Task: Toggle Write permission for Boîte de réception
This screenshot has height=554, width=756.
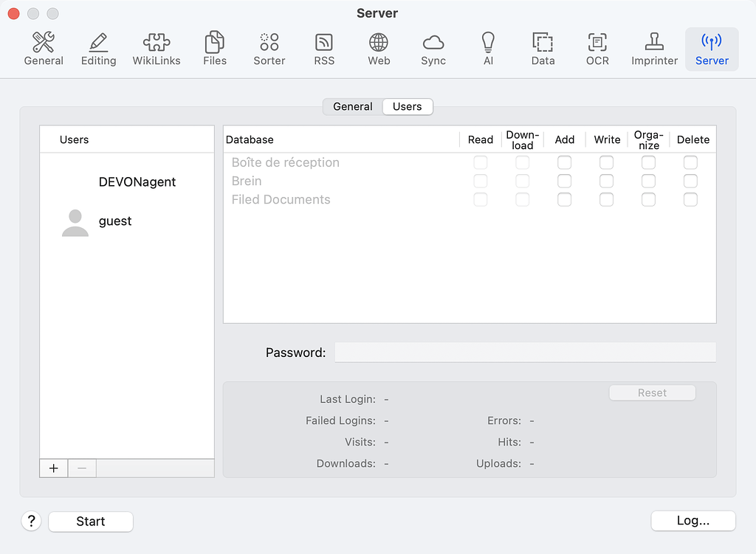Action: [x=606, y=162]
